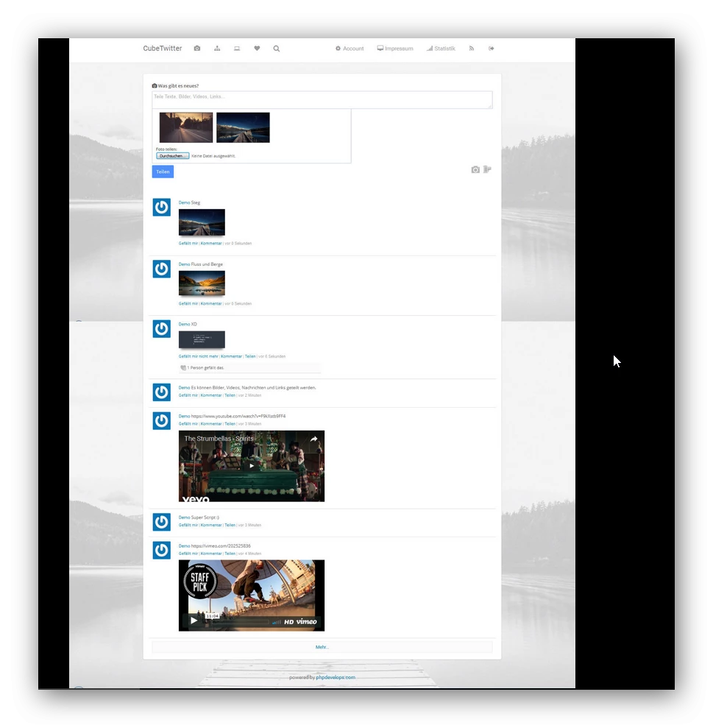This screenshot has height=728, width=713.
Task: Click Teilen on the Super Script post
Action: (230, 525)
